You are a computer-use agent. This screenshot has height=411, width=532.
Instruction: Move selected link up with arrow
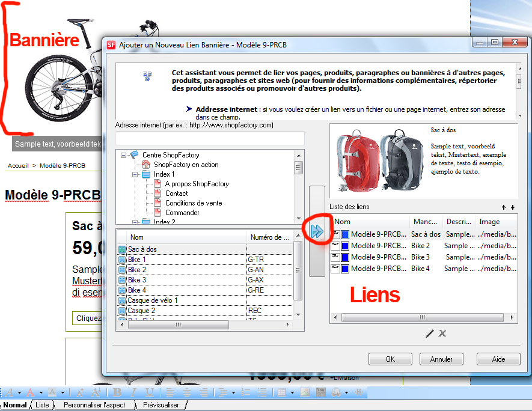503,207
